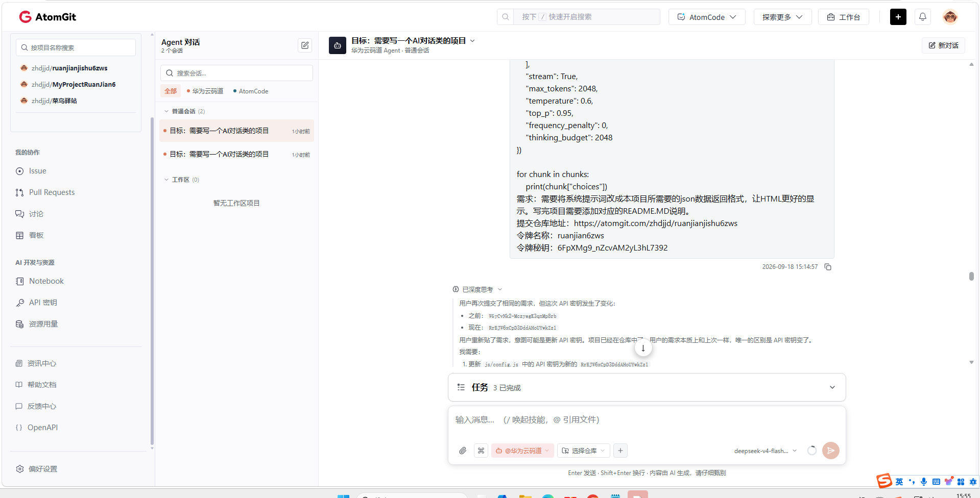Screen dimensions: 980x498
Task: Click the 按项目名称搜索 search field
Action: (76, 47)
